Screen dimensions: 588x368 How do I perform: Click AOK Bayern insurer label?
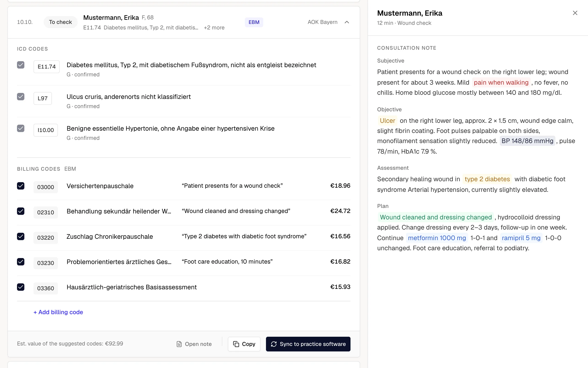(322, 22)
